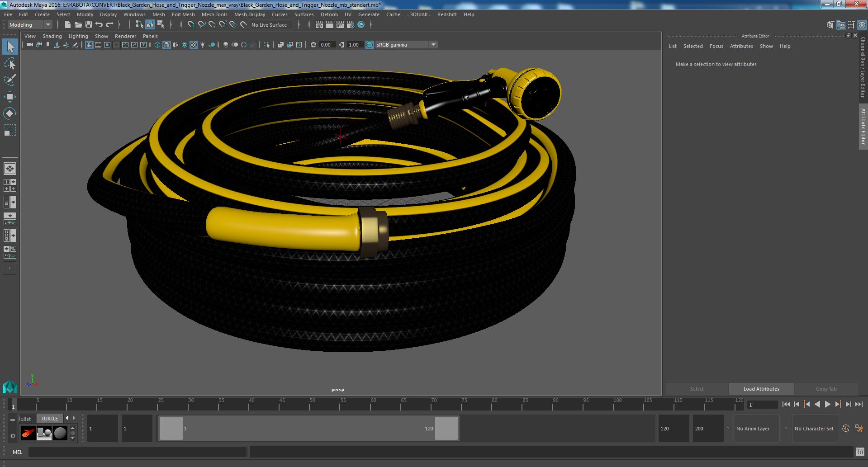
Task: Expand shelf rows down arrow
Action: pos(73,438)
